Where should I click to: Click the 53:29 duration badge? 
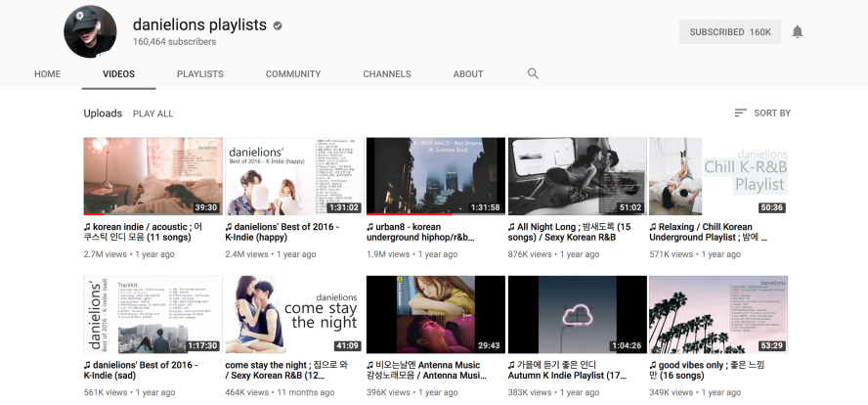click(x=771, y=345)
